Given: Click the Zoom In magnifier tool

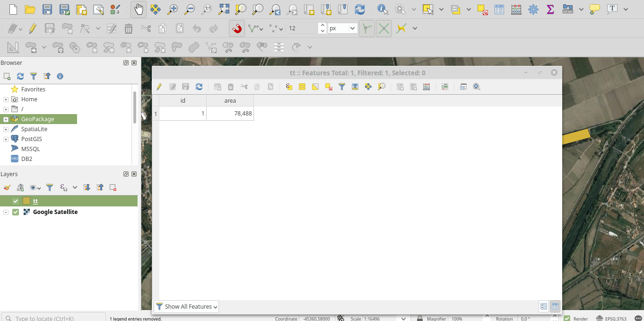Looking at the screenshot, I should 173,9.
